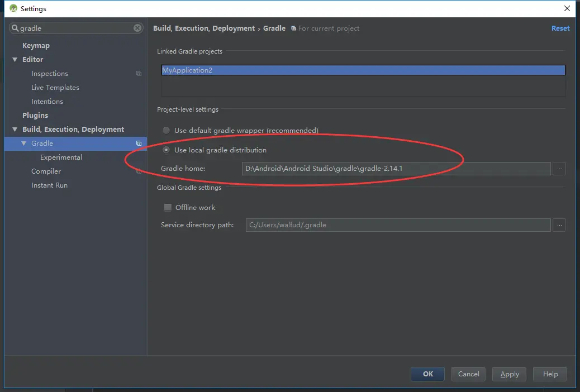Open Live Templates settings

55,88
